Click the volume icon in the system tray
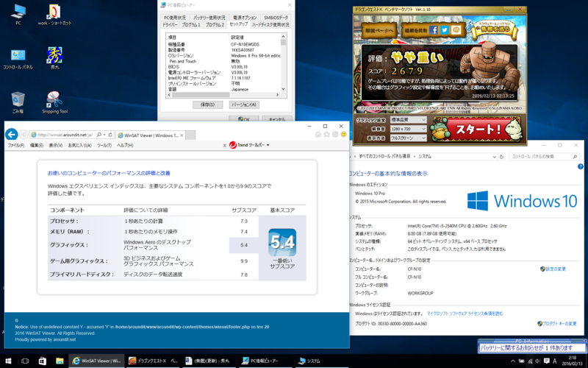Viewport: 588px width, 368px height. [538, 361]
